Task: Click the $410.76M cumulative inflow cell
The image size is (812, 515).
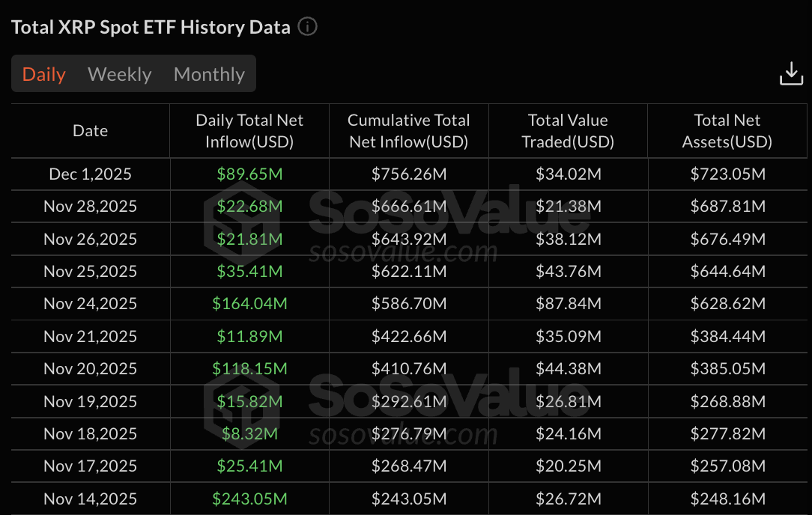Action: 408,368
